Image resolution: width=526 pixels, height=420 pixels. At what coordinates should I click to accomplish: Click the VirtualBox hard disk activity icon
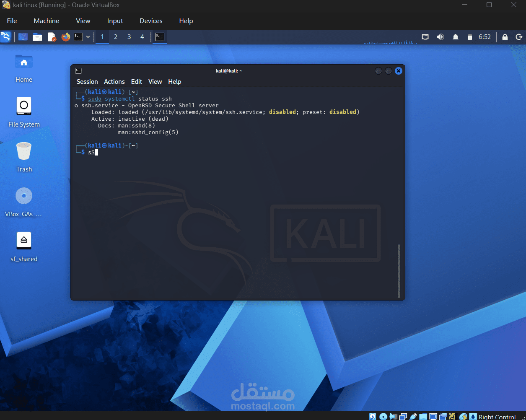373,417
